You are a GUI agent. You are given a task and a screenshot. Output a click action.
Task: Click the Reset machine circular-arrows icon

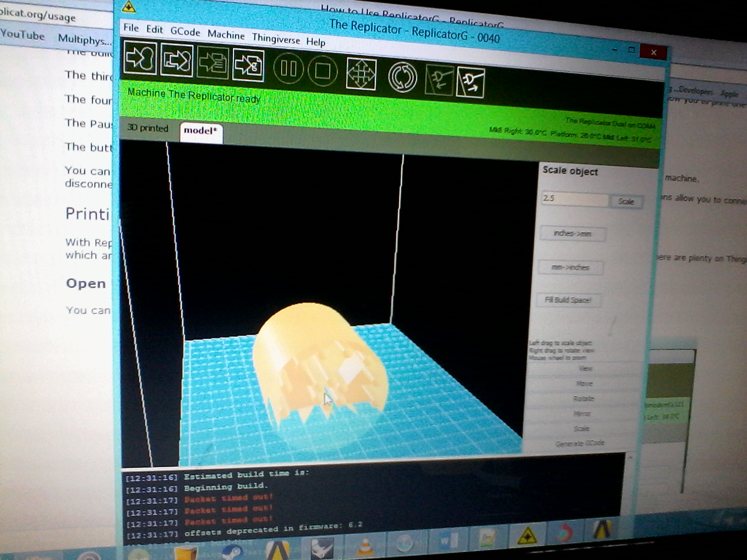click(x=402, y=77)
